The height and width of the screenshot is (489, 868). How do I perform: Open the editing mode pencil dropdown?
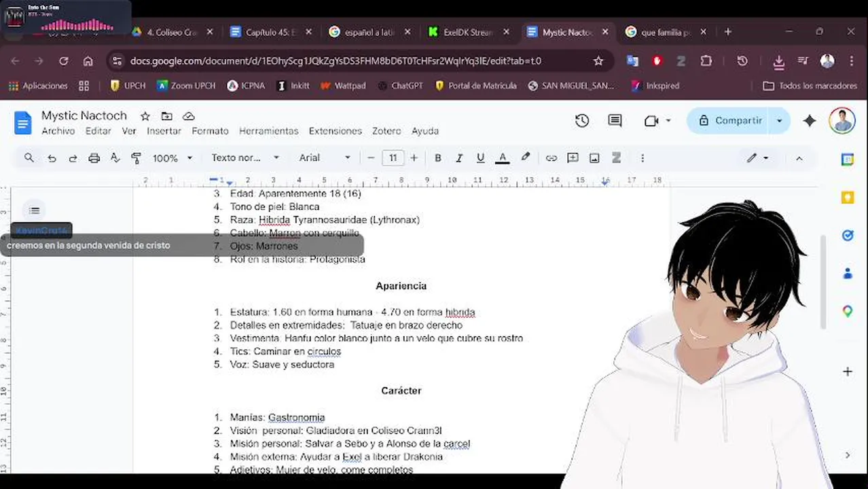[x=757, y=158]
